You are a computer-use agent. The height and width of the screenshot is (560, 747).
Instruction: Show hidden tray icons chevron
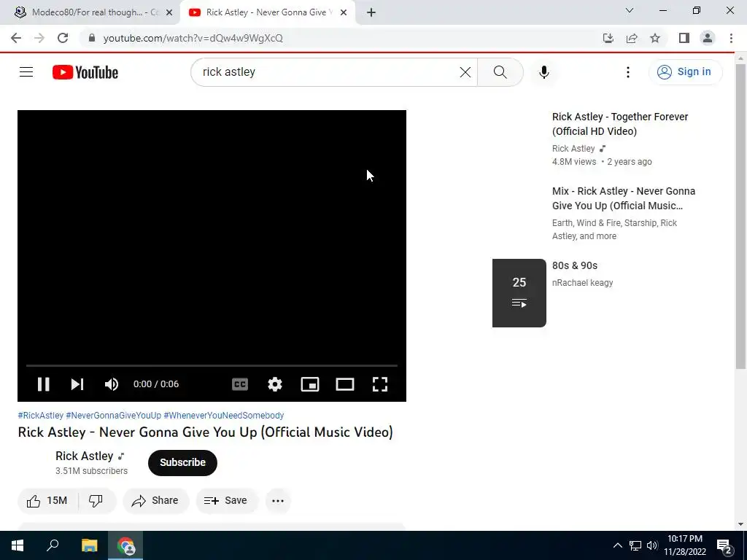tap(617, 545)
